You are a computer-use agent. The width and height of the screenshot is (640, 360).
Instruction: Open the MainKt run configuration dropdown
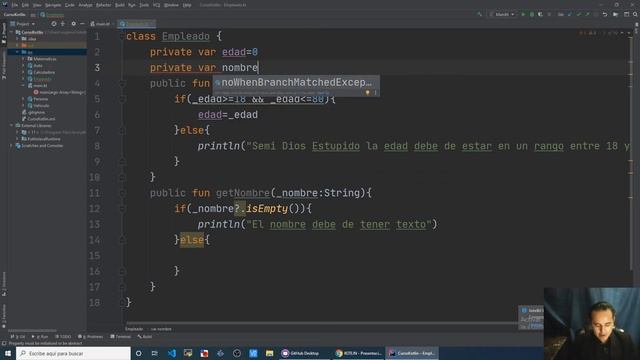click(x=502, y=14)
